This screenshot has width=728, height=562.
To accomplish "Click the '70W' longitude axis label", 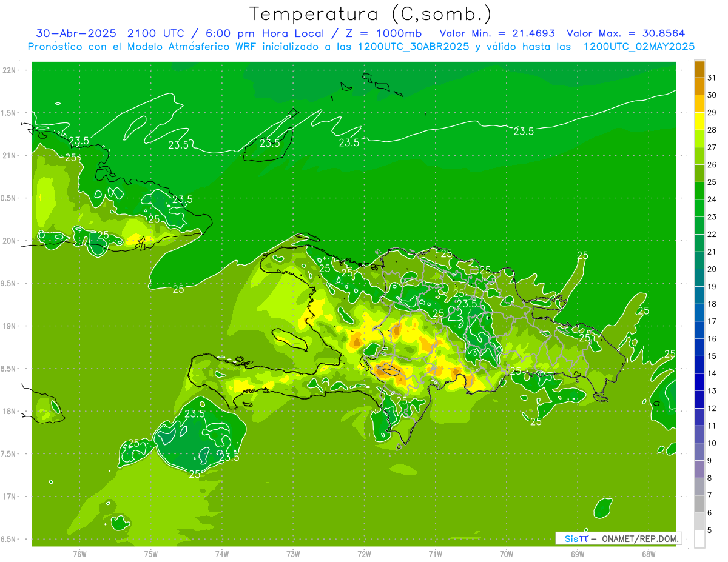I will [x=506, y=554].
